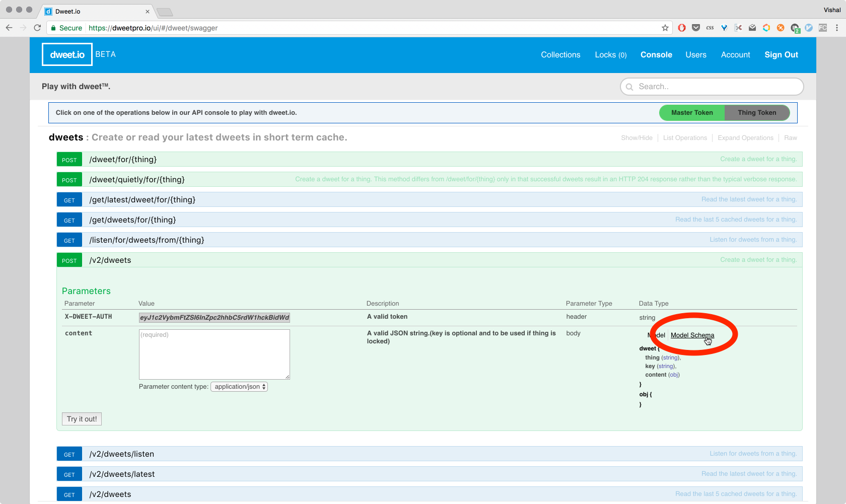Switch to Thing Token
The image size is (846, 504).
(757, 113)
